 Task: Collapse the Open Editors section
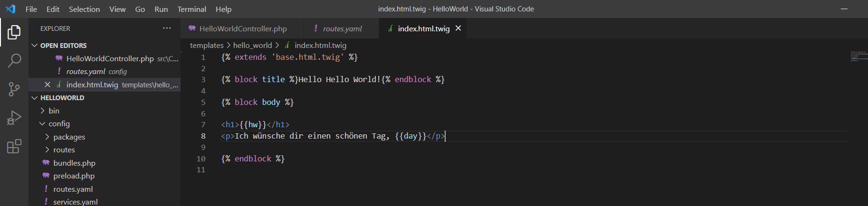(x=35, y=46)
